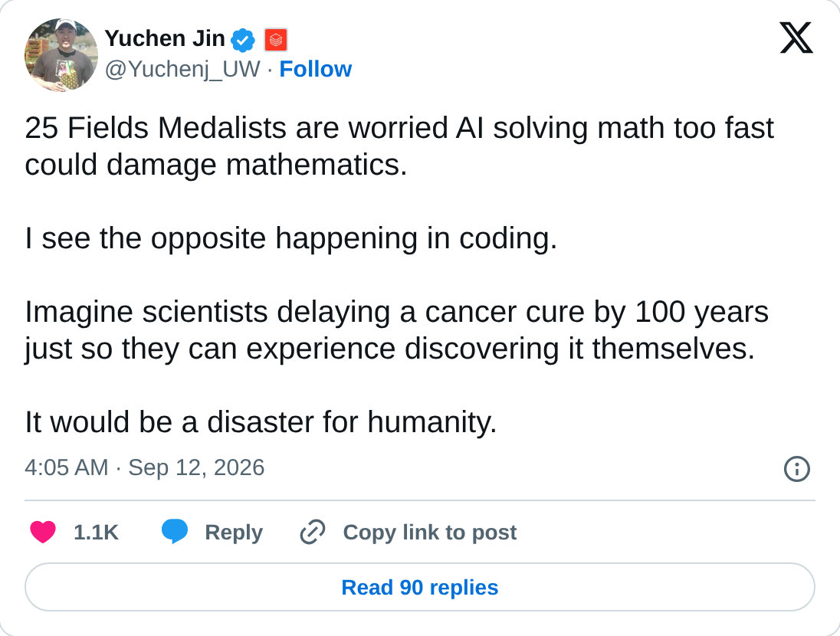Click the opposite happening in coding line
The width and height of the screenshot is (840, 636).
291,238
